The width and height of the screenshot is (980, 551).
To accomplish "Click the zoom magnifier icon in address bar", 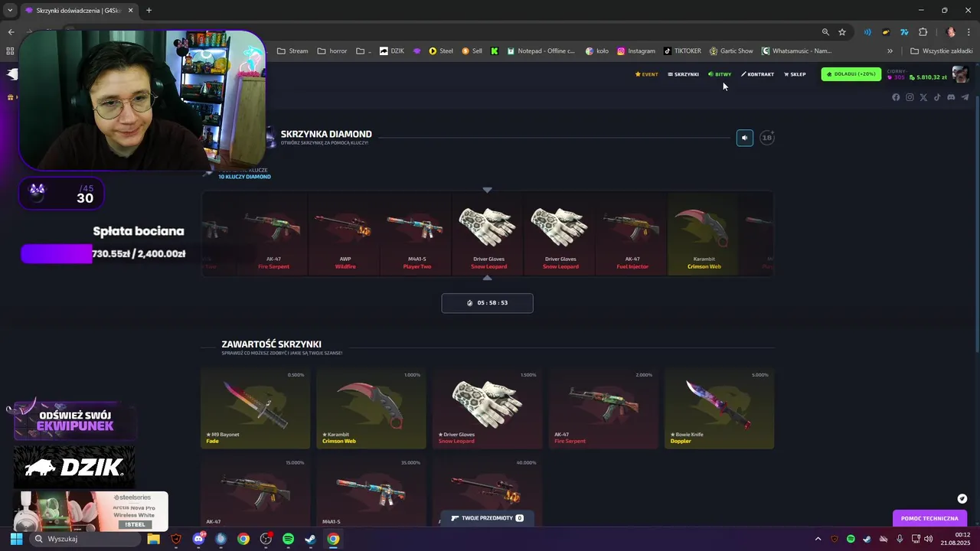I will coord(825,32).
